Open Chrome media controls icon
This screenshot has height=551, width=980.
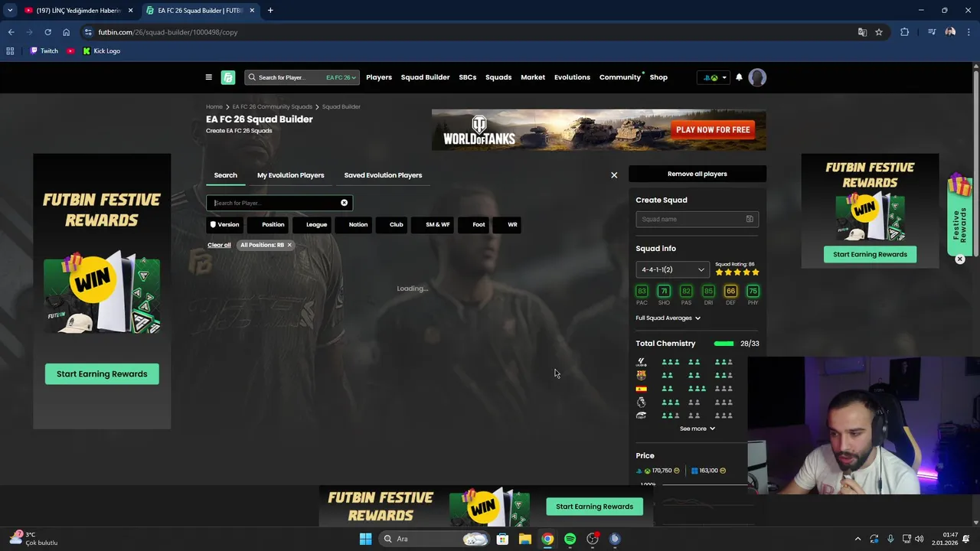coord(932,32)
